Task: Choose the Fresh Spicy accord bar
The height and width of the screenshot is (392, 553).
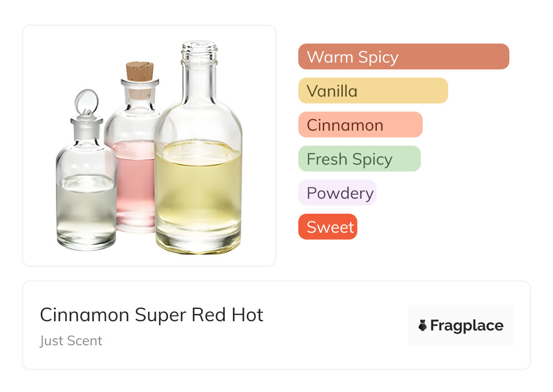Action: coord(359,159)
